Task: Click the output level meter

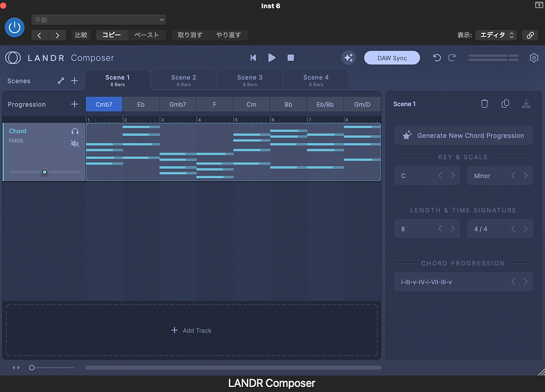Action: [493, 58]
